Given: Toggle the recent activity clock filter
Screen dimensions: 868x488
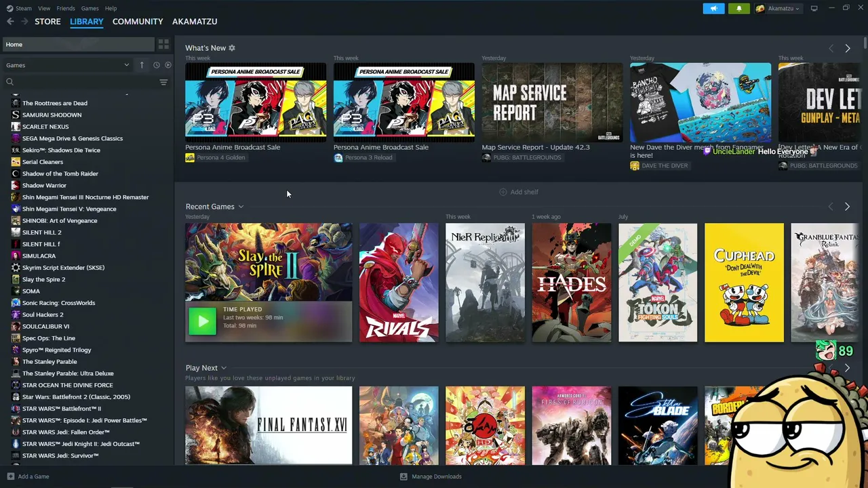Looking at the screenshot, I should pyautogui.click(x=156, y=65).
